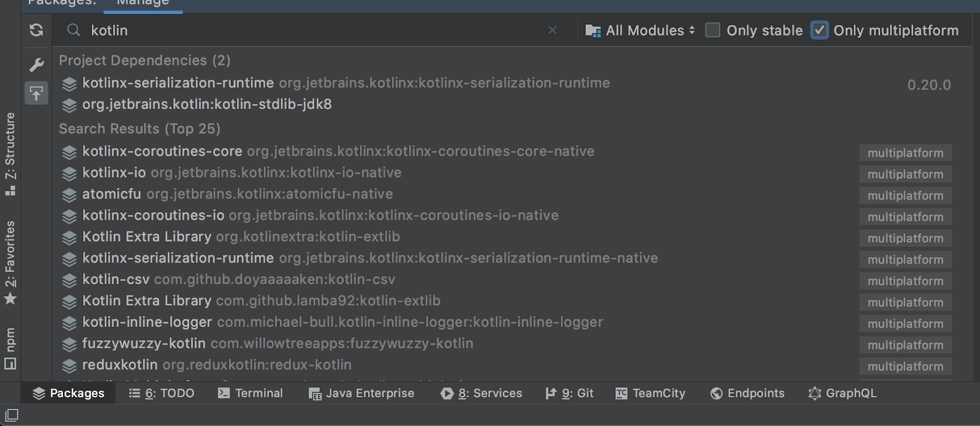Open the Endpoints tool window
980x426 pixels.
[747, 394]
